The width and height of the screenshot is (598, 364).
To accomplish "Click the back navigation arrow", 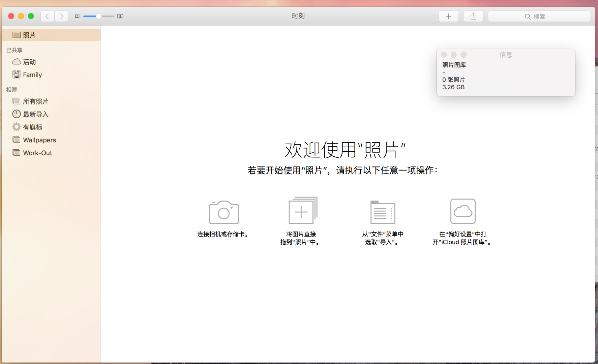I will pos(47,16).
